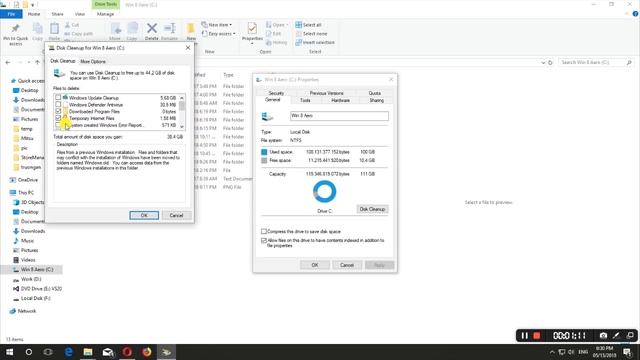Click the Pin to Quick access icon

pos(16,29)
